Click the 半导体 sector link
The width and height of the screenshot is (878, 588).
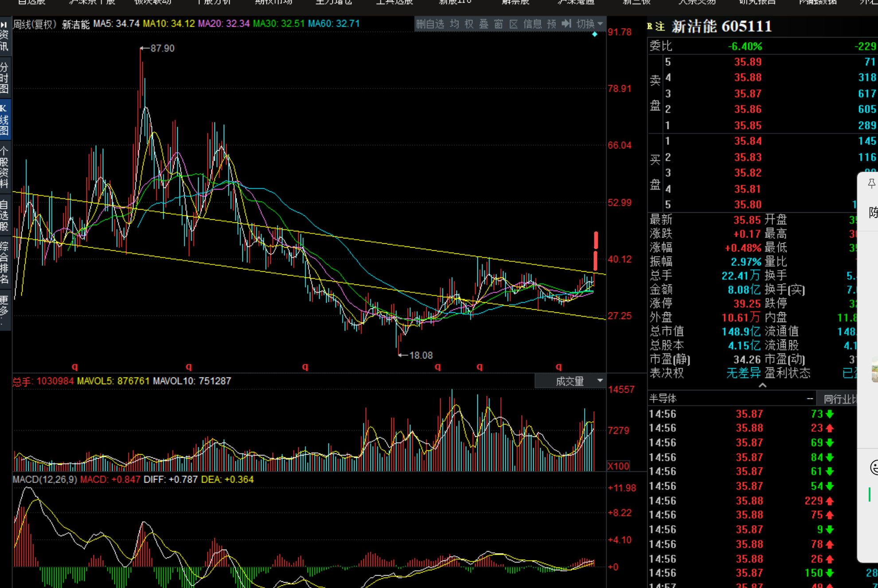pyautogui.click(x=663, y=398)
